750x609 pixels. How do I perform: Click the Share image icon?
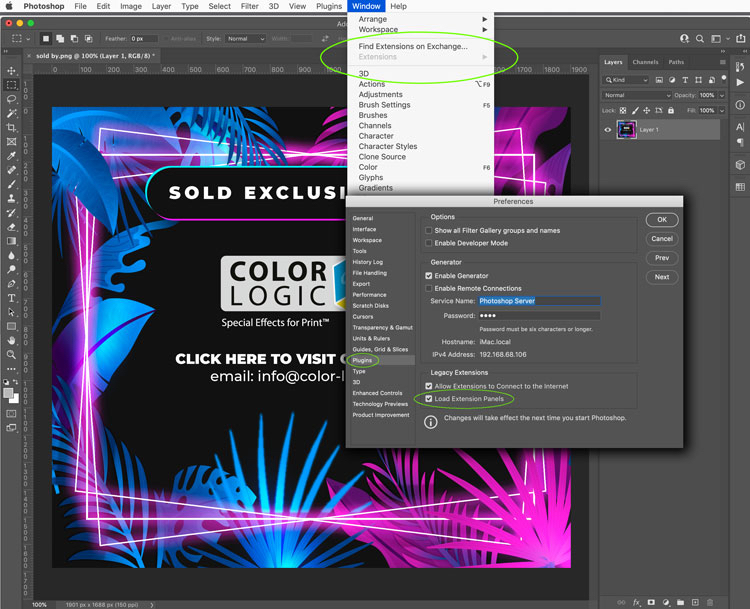pyautogui.click(x=740, y=39)
